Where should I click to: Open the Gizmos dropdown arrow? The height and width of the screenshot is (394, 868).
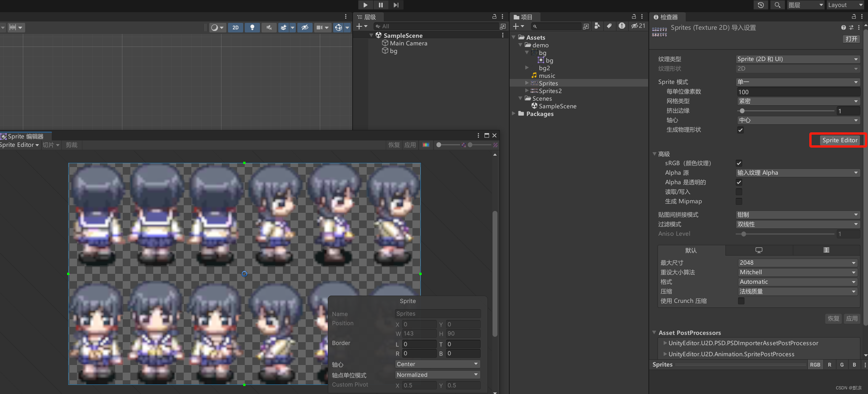point(347,27)
